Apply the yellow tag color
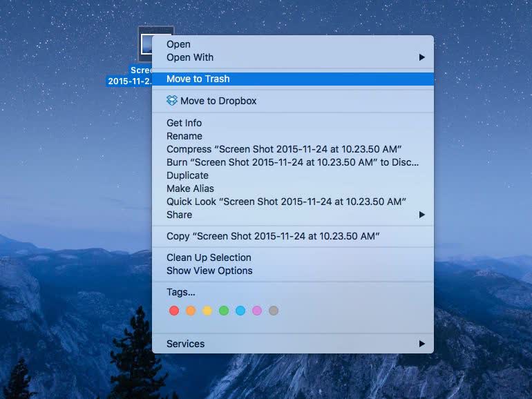The image size is (532, 399). (x=207, y=310)
